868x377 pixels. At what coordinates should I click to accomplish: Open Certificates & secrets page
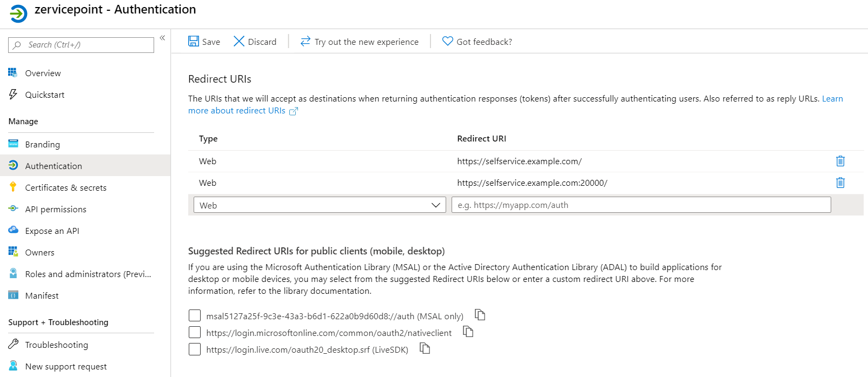(65, 187)
